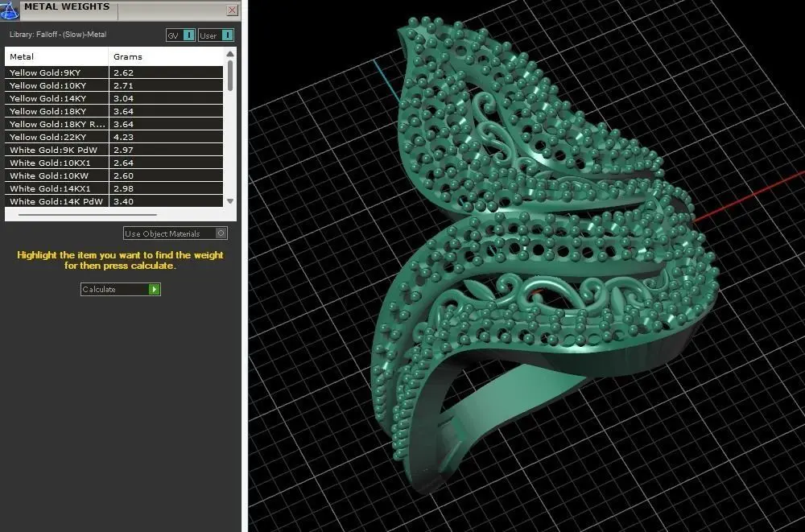Select the White Gold:10KW row
The width and height of the screenshot is (805, 532).
[114, 175]
